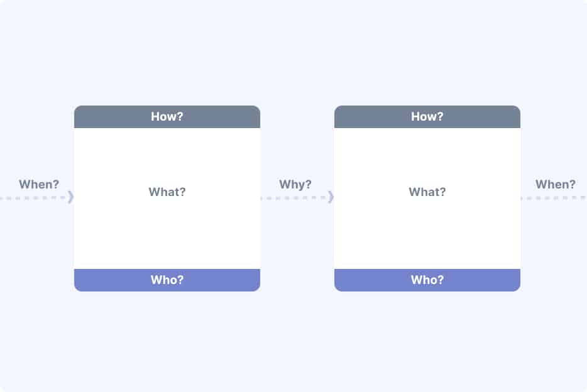Screen dimensions: 587x392
Task: Select the dotted line leaving the right card
Action: [553, 198]
